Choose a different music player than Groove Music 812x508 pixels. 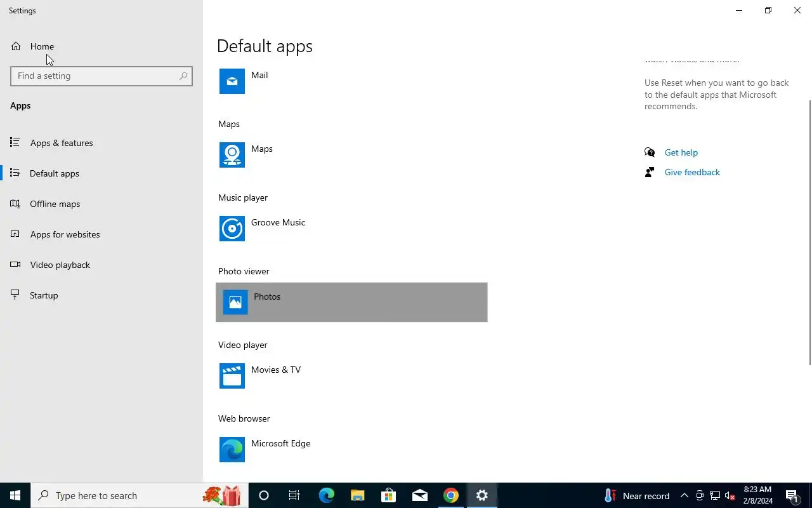[351, 229]
